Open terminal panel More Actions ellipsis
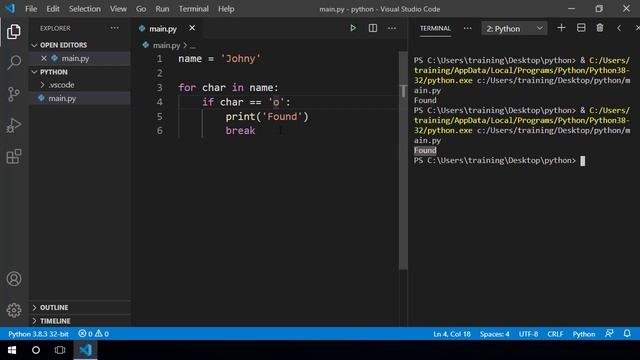640x360 pixels. (467, 28)
